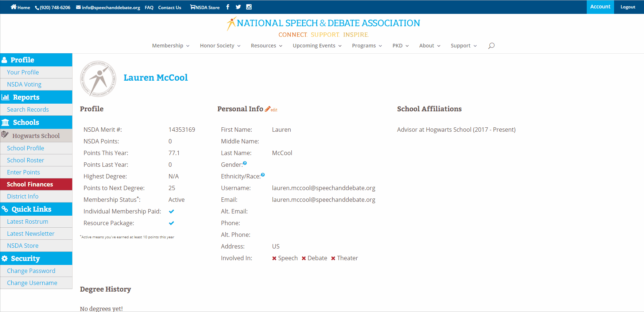Click the Ethnicity/Race help icon
644x312 pixels.
tap(263, 175)
